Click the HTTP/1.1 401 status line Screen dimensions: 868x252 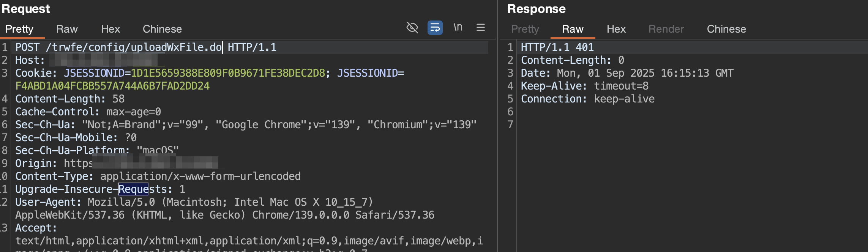pyautogui.click(x=557, y=47)
